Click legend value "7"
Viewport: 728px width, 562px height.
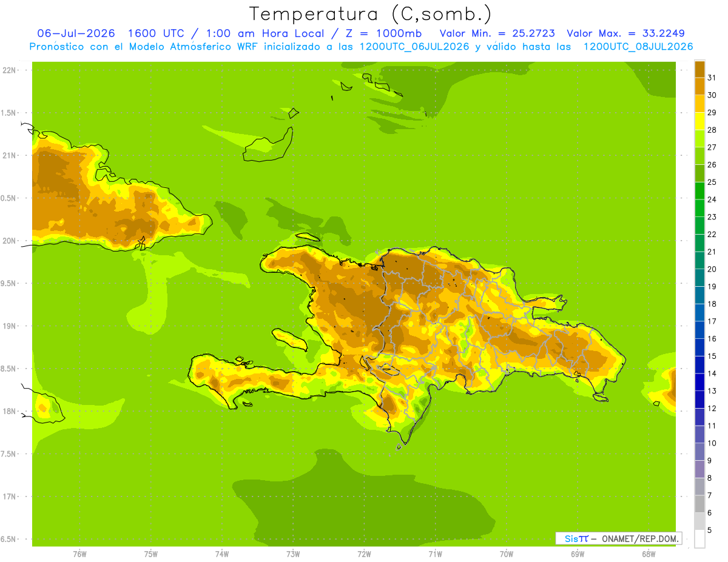pyautogui.click(x=710, y=496)
